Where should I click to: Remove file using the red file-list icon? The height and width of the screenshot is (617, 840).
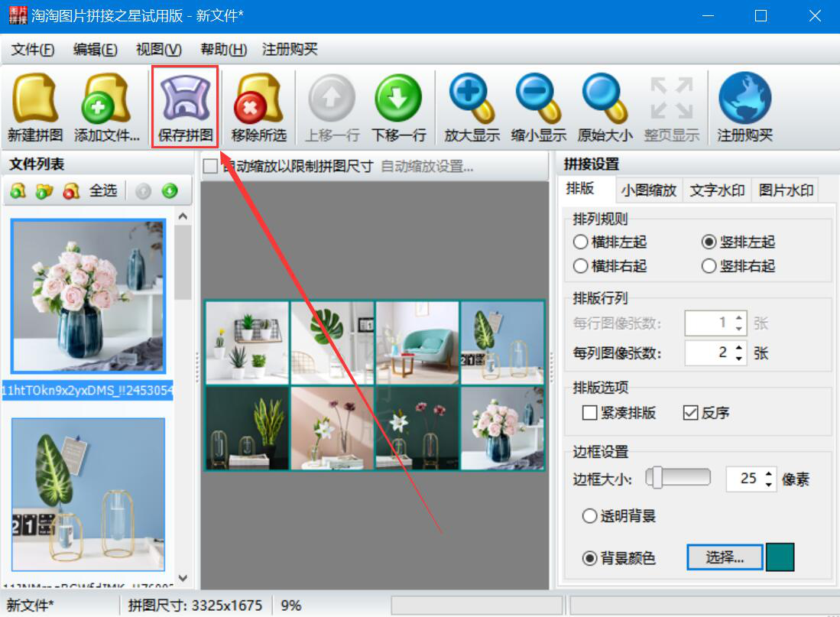coord(71,190)
